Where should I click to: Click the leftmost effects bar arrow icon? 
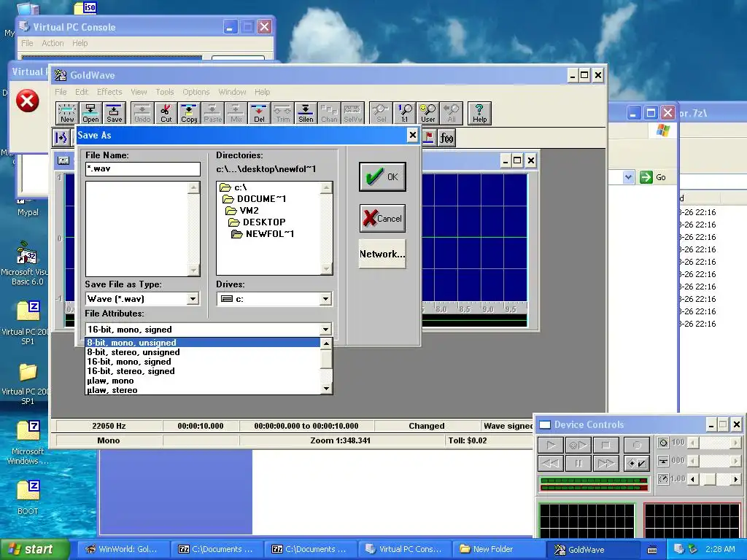click(x=61, y=138)
